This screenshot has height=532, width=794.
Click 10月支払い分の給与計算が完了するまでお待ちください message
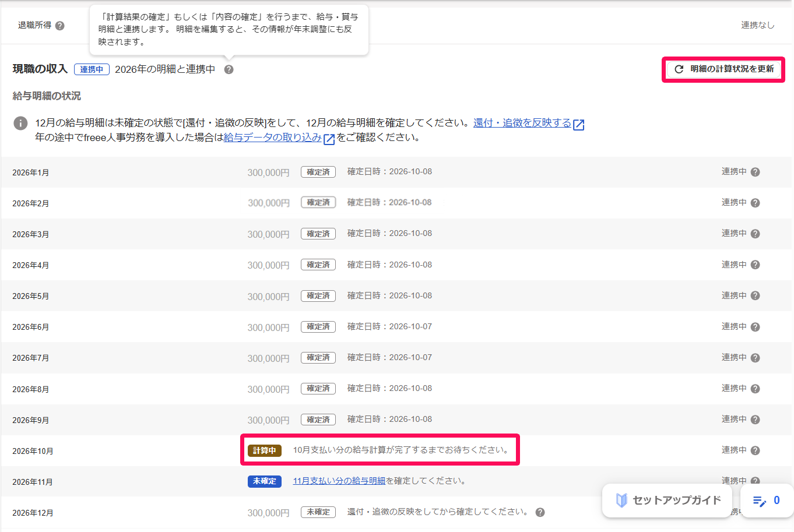pyautogui.click(x=402, y=450)
